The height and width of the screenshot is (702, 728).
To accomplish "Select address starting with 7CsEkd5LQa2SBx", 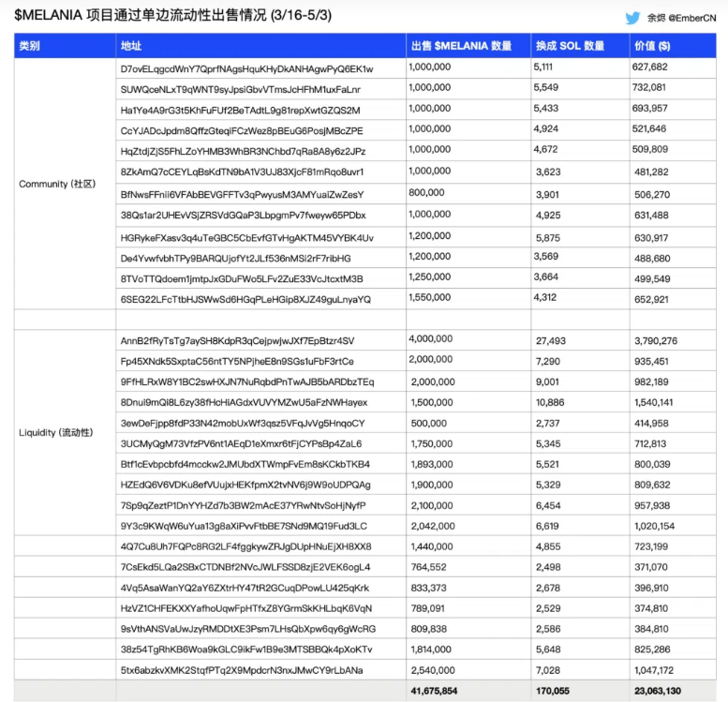I will pos(245,567).
